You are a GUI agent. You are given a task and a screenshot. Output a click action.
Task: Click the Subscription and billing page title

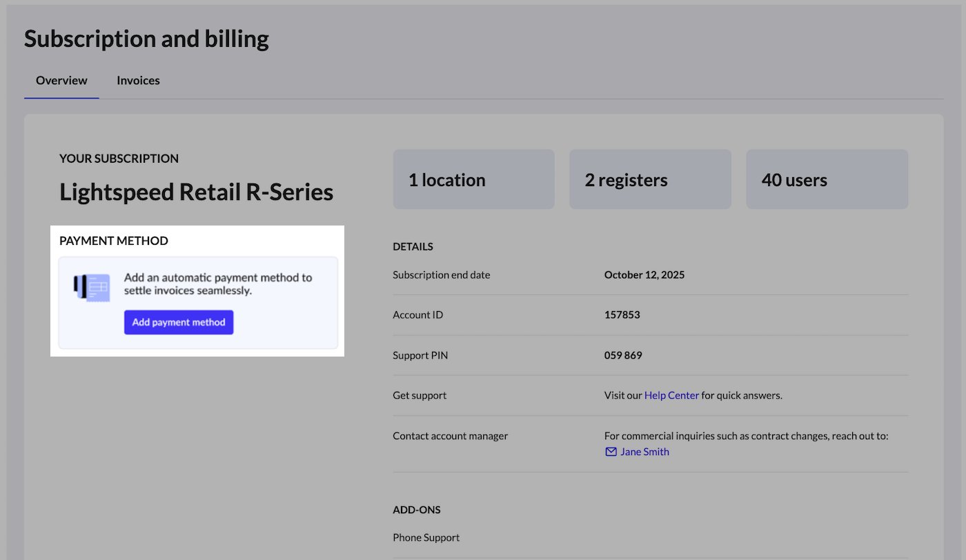click(x=146, y=39)
